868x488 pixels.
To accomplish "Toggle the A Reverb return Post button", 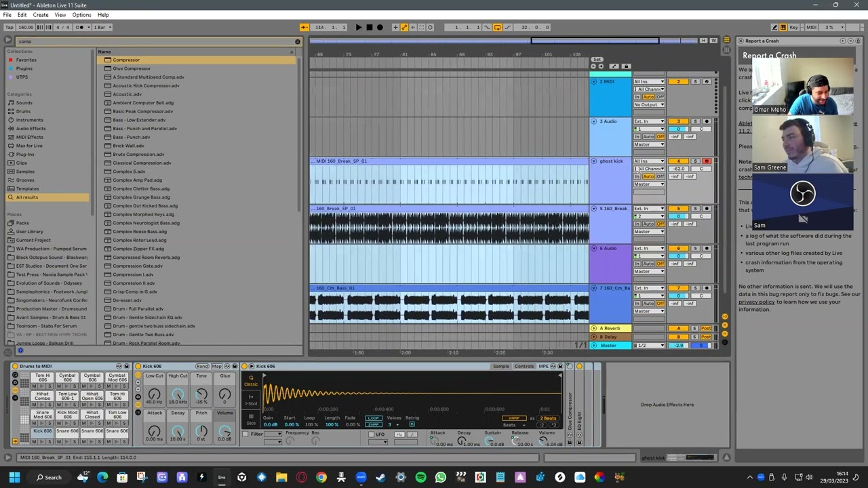I will coord(706,329).
